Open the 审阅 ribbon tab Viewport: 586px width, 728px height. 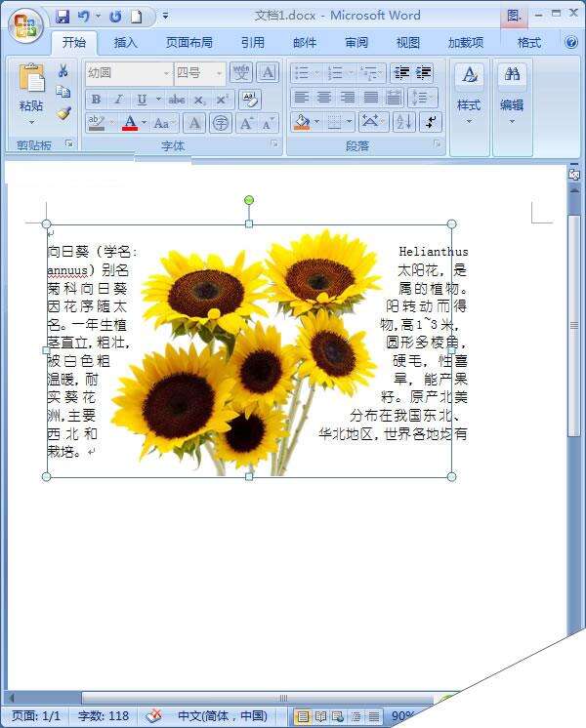point(356,43)
